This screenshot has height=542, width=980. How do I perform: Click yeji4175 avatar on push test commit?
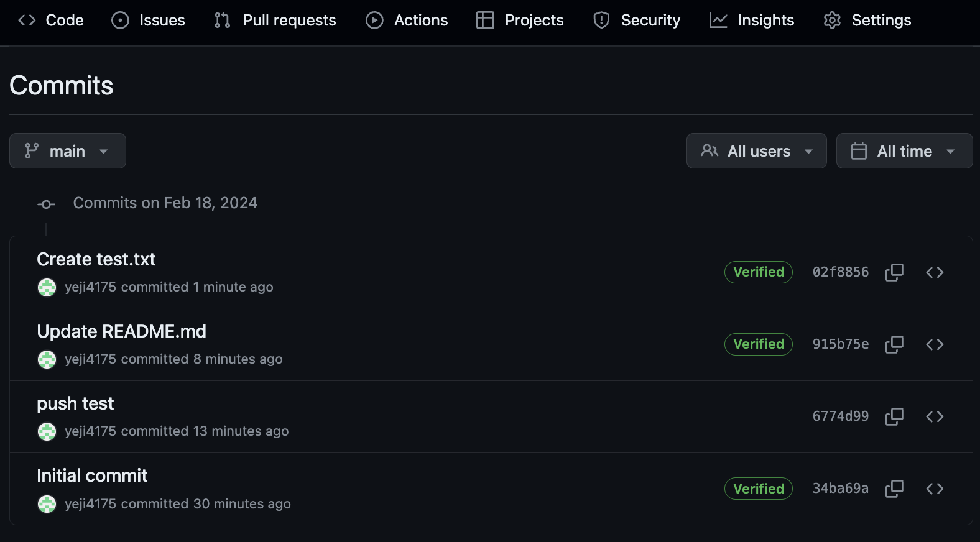click(x=47, y=431)
